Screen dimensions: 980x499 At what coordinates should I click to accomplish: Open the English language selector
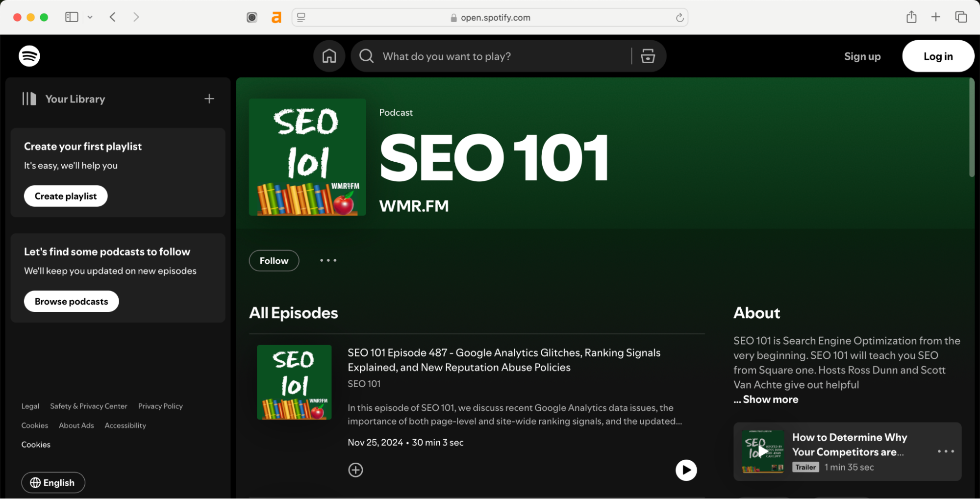53,483
